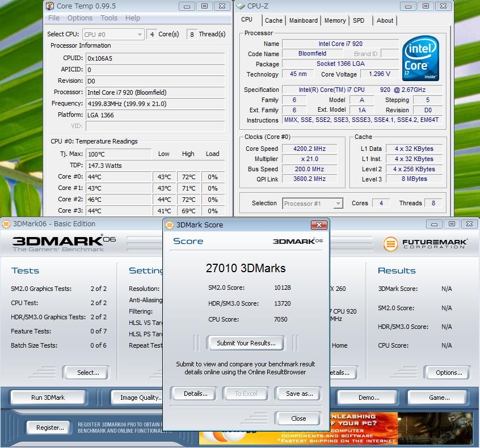The image size is (480, 448).
Task: Open the Tools menu in Core Temp
Action: pyautogui.click(x=109, y=18)
